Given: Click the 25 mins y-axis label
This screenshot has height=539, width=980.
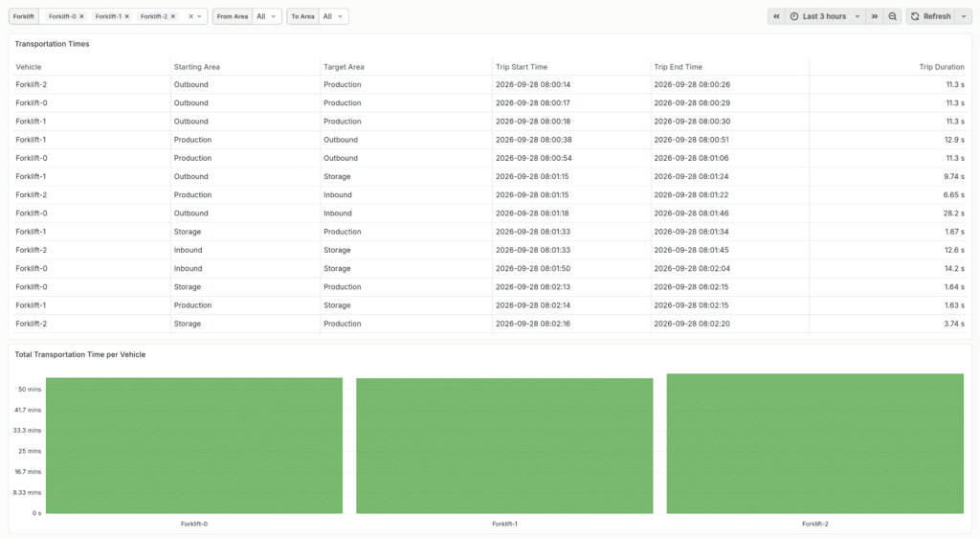Looking at the screenshot, I should pyautogui.click(x=30, y=451).
